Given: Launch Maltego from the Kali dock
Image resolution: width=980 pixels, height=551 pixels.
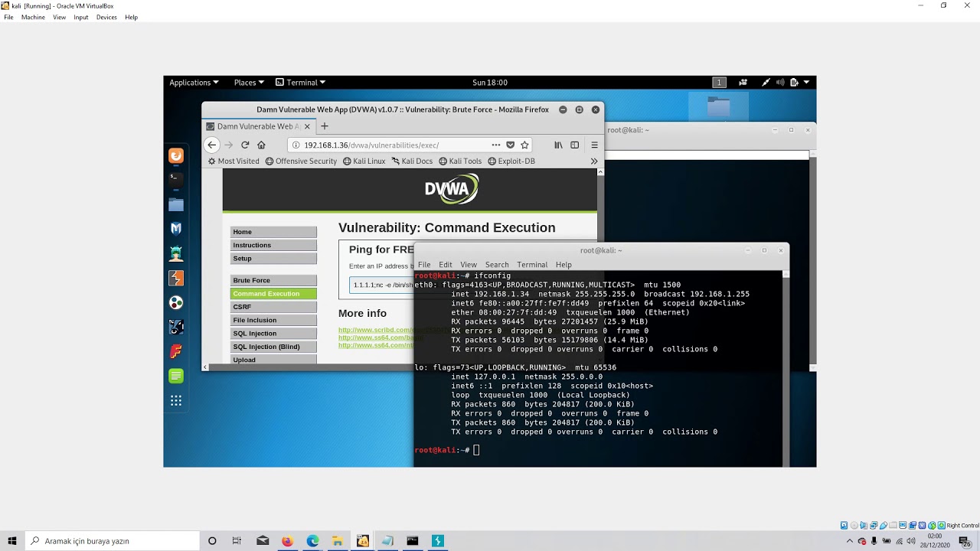Looking at the screenshot, I should coord(176,228).
